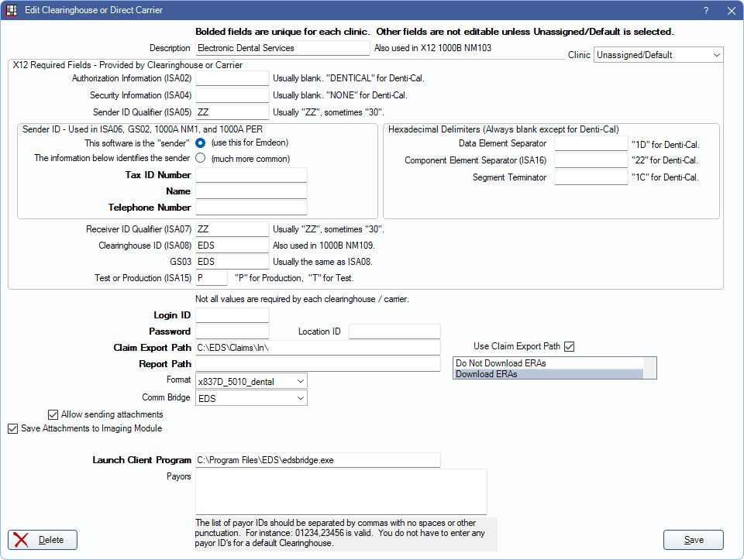Image resolution: width=744 pixels, height=560 pixels.
Task: Close the Edit Clearinghouse dialog
Action: (731, 11)
